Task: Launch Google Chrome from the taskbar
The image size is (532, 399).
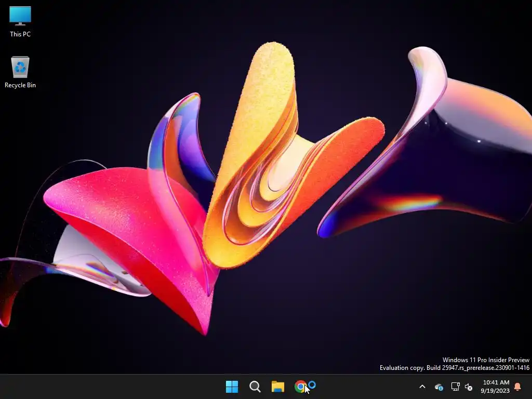Action: (x=300, y=387)
